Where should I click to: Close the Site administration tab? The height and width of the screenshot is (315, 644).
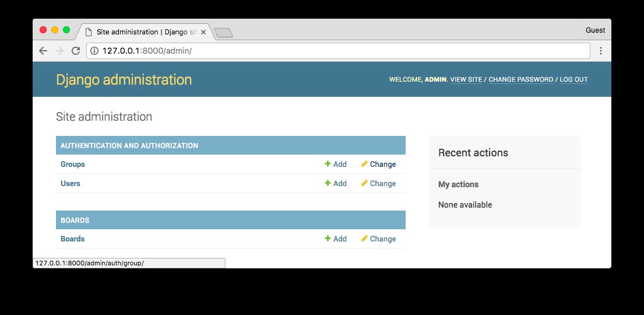pyautogui.click(x=203, y=32)
